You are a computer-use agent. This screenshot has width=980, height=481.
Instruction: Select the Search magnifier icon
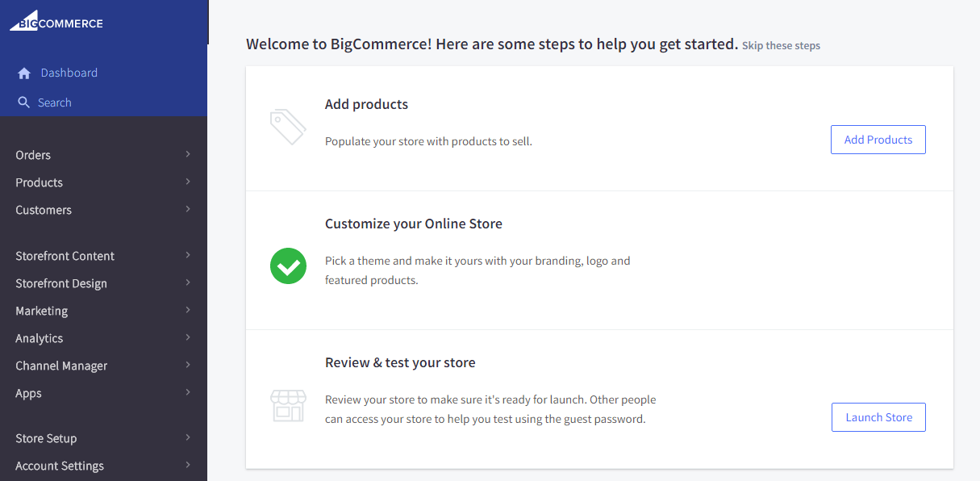tap(24, 102)
